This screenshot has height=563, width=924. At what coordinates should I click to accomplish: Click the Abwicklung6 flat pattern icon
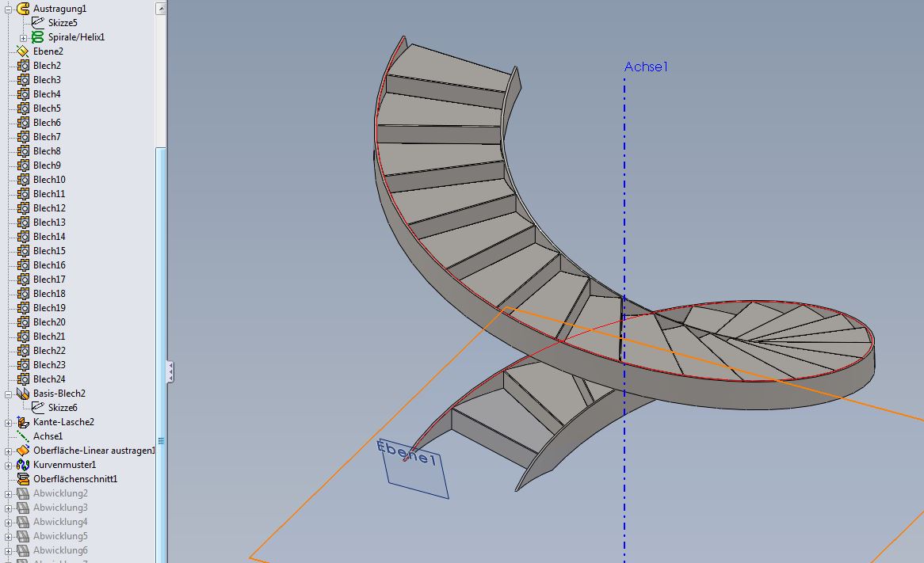pyautogui.click(x=23, y=550)
